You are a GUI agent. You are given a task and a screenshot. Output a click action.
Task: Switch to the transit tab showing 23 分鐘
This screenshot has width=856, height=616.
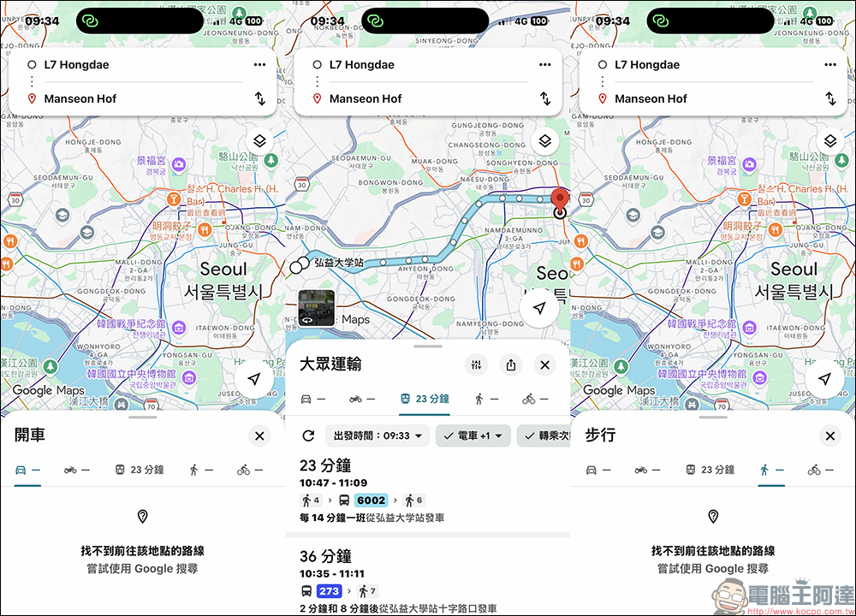(425, 399)
